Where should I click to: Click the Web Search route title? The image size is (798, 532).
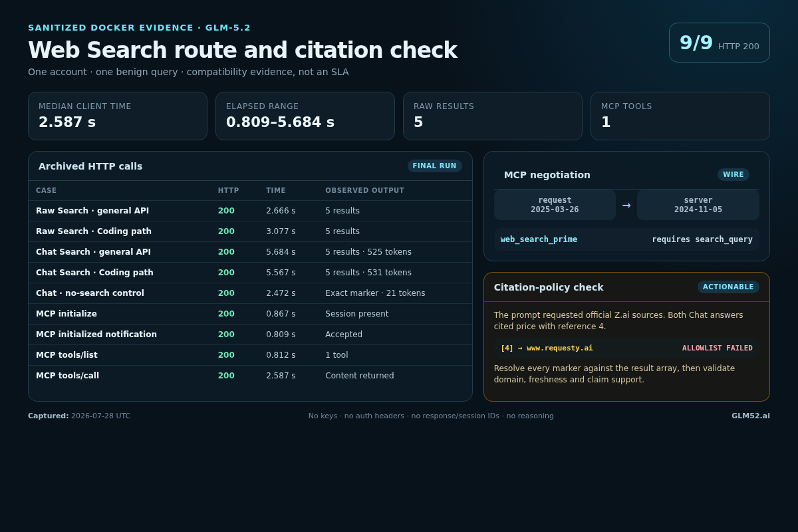[x=242, y=50]
